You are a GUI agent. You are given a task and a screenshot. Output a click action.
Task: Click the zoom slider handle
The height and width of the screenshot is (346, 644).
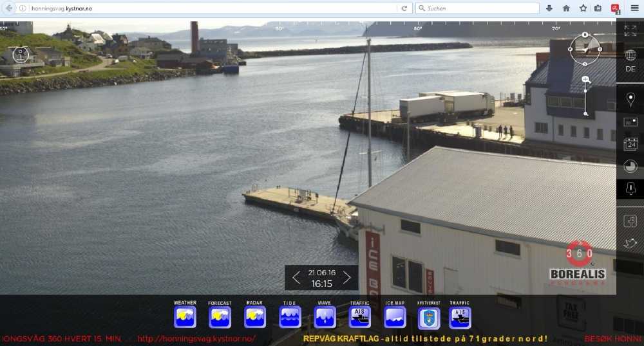point(585,91)
